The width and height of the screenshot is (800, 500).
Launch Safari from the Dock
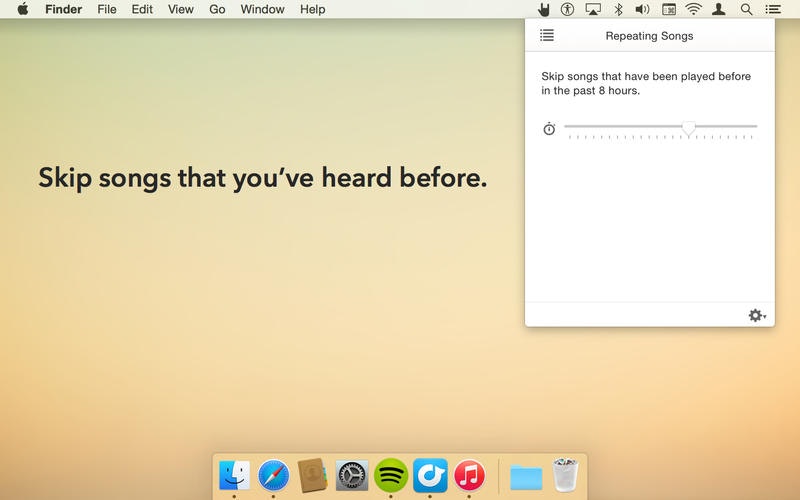(x=273, y=476)
